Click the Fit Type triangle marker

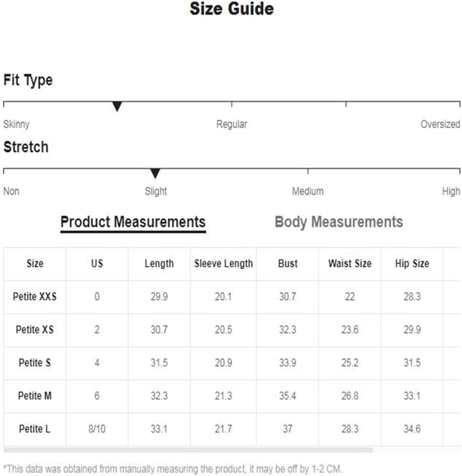(117, 106)
